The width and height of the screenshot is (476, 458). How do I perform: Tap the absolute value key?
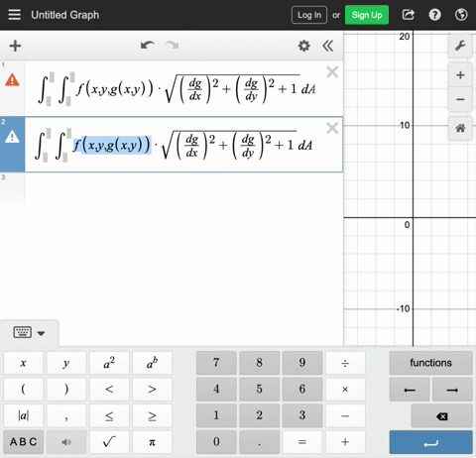click(23, 415)
